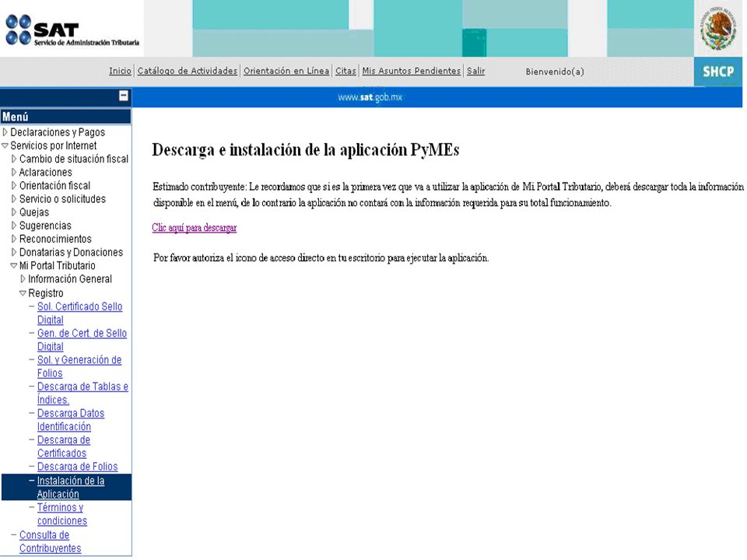Click the 'Cambio de situación fiscal' tree label

tap(74, 159)
